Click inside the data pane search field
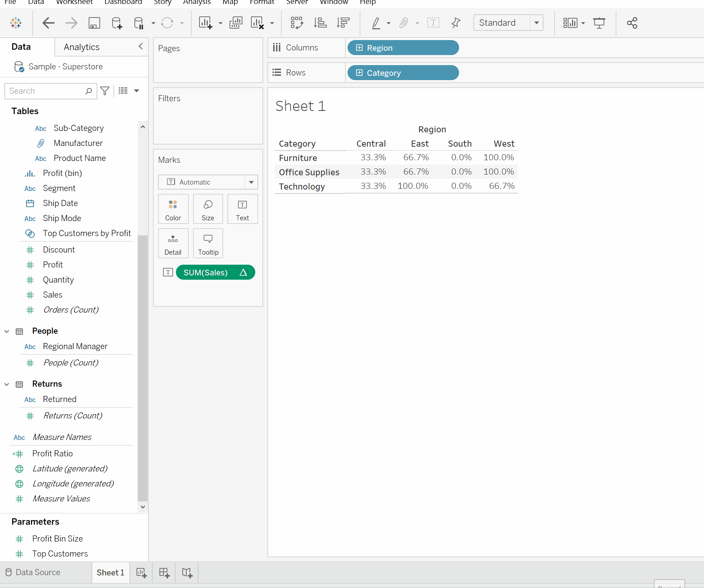This screenshot has height=588, width=704. [x=46, y=91]
